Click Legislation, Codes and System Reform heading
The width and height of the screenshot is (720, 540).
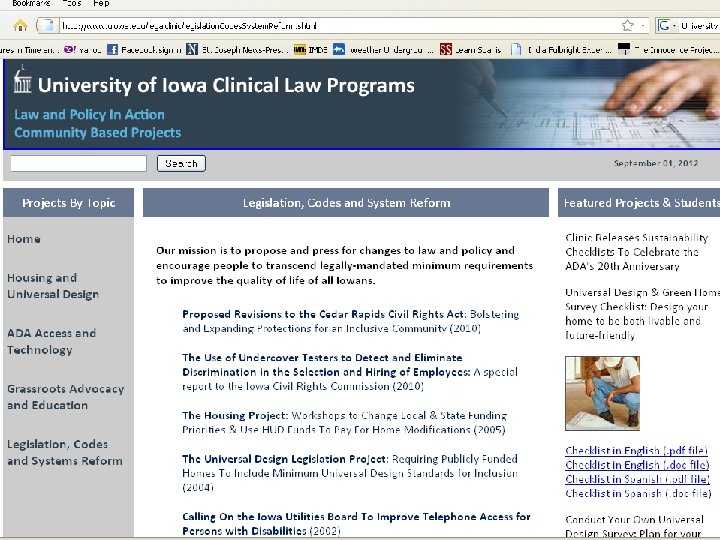(x=346, y=202)
